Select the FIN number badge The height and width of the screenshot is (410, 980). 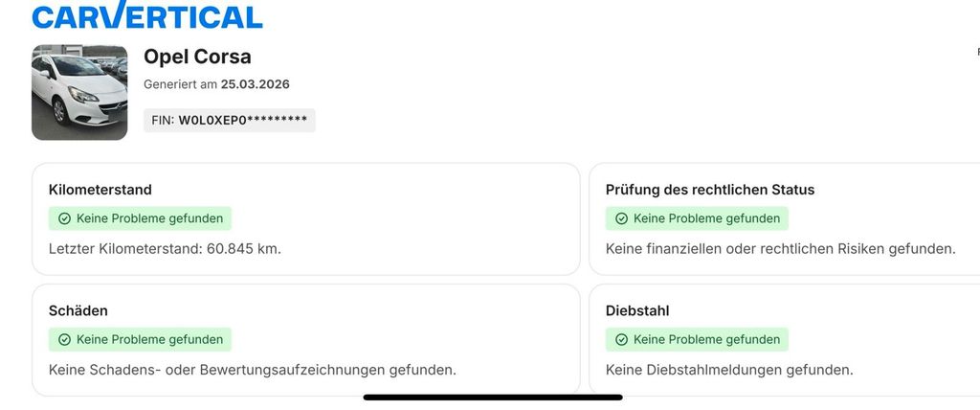(x=230, y=121)
